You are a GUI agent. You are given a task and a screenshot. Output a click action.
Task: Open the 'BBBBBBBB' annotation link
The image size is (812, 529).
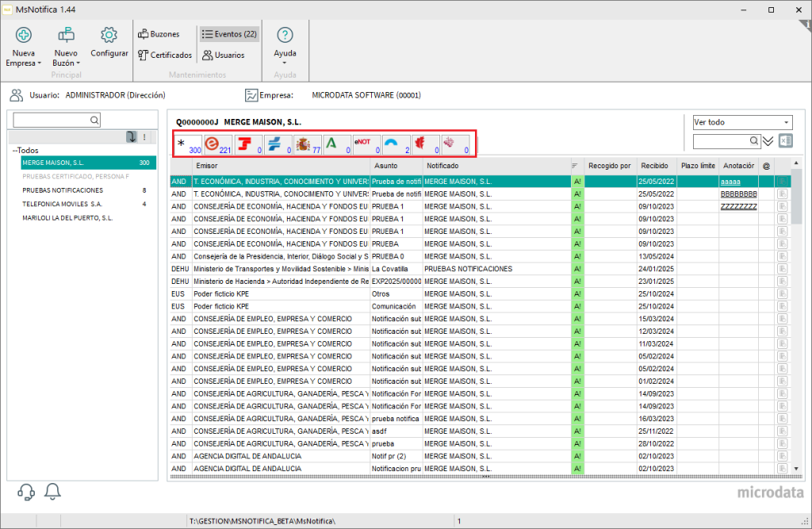[x=738, y=194]
